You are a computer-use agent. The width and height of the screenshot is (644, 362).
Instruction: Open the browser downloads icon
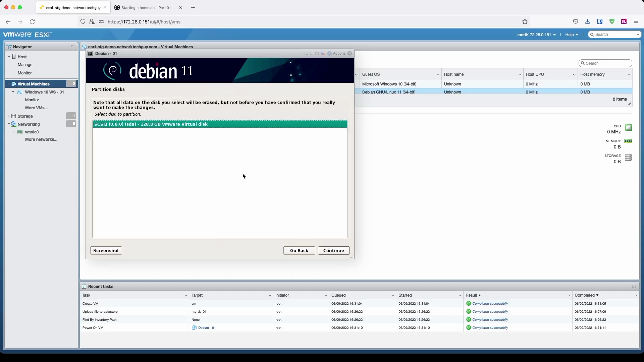(587, 22)
